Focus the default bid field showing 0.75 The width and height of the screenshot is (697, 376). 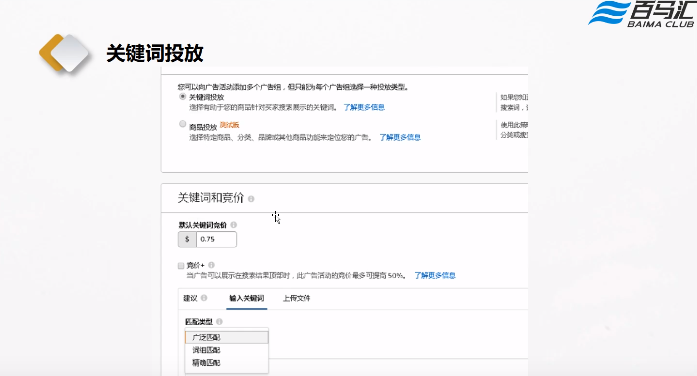[216, 239]
